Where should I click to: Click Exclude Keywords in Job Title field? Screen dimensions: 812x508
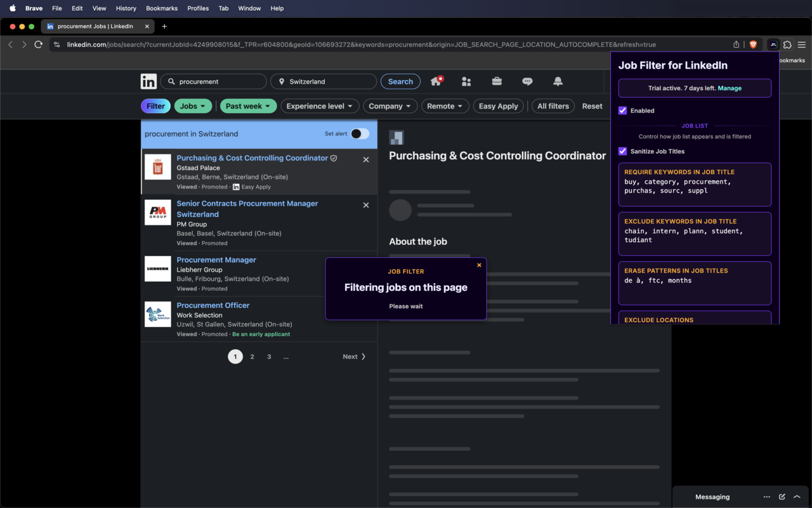point(695,234)
